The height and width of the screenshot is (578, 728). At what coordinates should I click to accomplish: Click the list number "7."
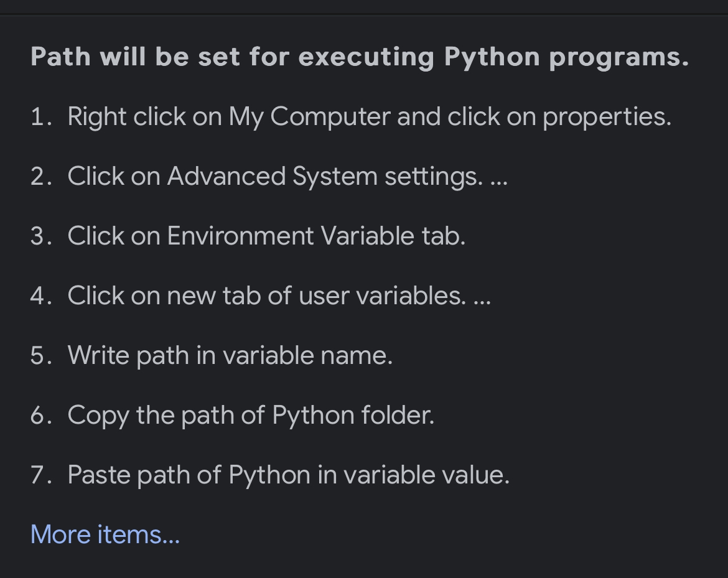tap(41, 475)
